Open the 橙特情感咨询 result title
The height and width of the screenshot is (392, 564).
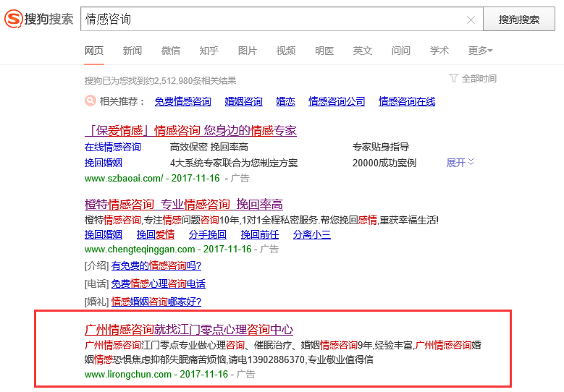[183, 204]
